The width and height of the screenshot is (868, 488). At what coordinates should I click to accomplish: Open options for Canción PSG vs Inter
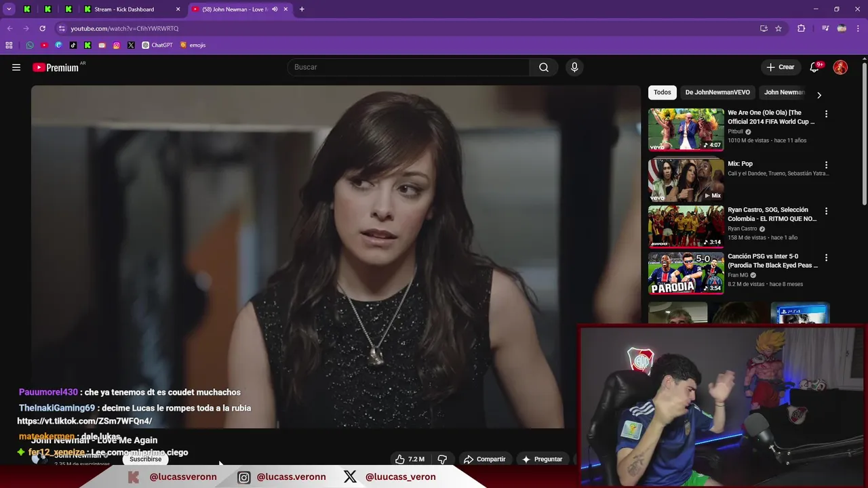[x=826, y=258]
